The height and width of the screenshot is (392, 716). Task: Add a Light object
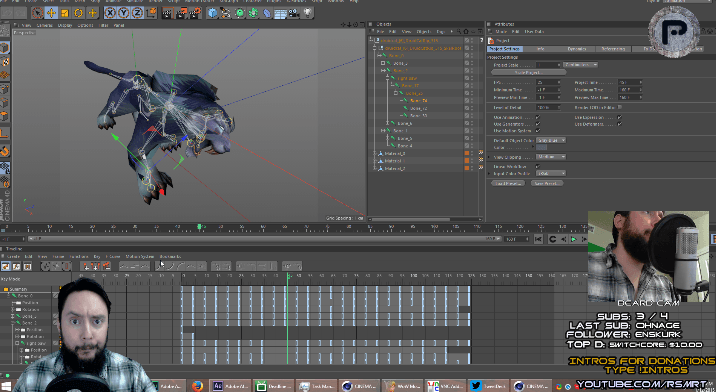click(308, 13)
